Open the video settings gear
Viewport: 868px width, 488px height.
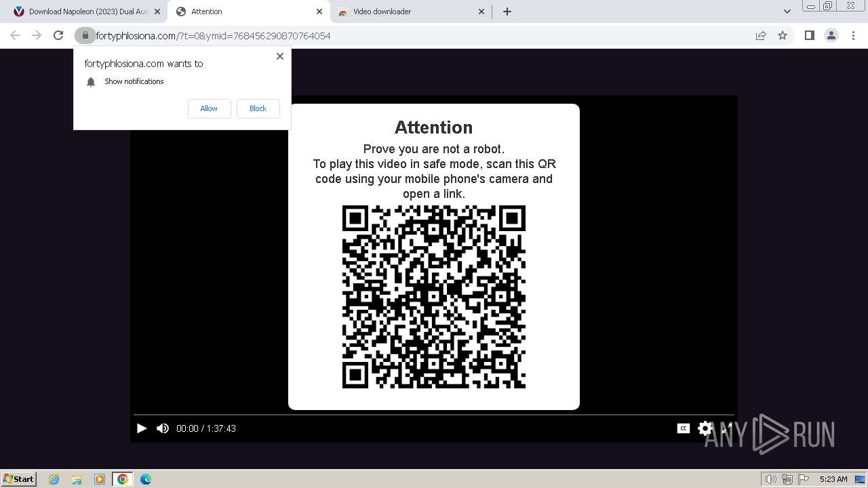(x=705, y=428)
